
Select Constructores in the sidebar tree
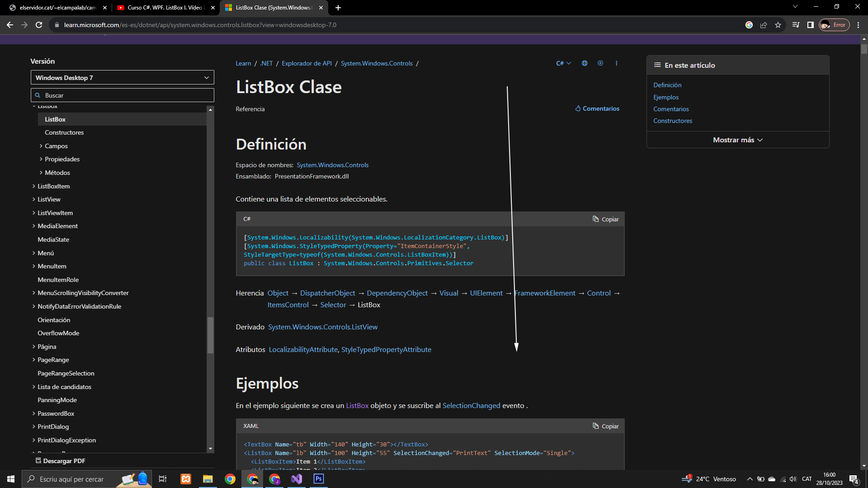click(x=64, y=132)
